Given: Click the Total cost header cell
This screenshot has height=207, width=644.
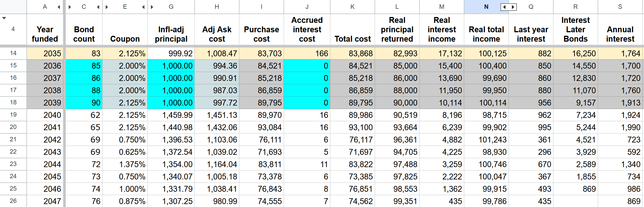Looking at the screenshot, I should 353,29.
